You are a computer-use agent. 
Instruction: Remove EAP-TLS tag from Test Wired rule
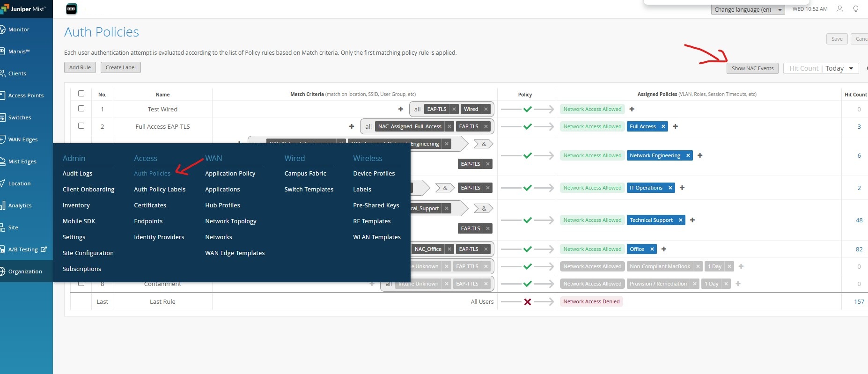click(454, 109)
